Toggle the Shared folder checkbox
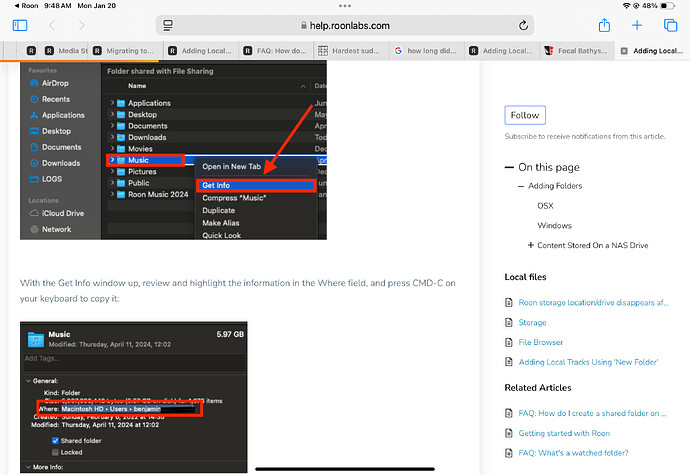 (x=55, y=441)
